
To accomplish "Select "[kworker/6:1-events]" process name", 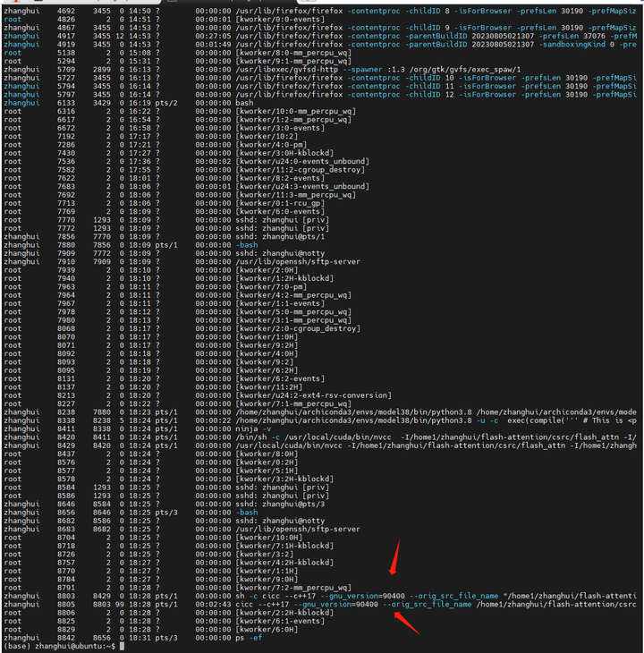I will pos(280,621).
